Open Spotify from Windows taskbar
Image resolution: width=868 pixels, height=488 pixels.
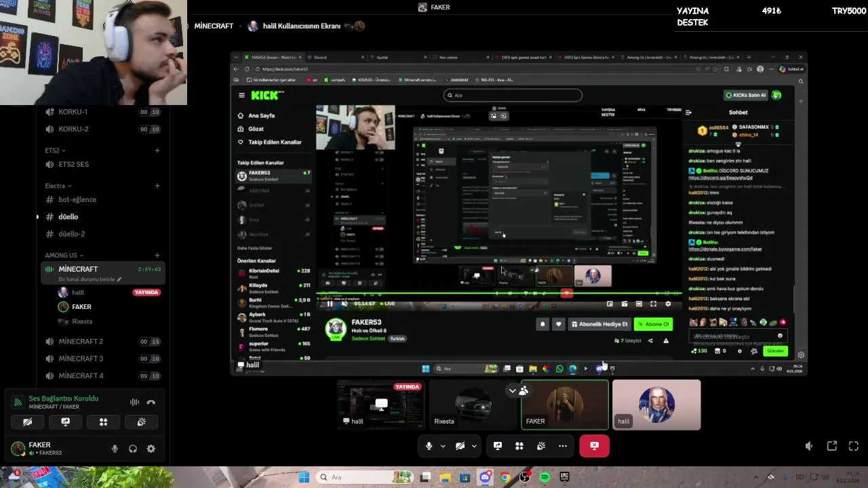pos(545,477)
